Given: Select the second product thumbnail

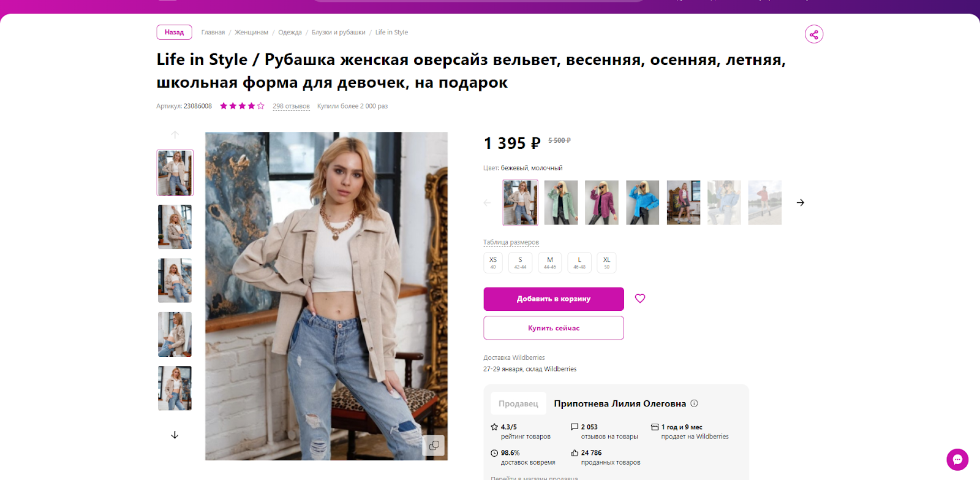Looking at the screenshot, I should (x=175, y=227).
